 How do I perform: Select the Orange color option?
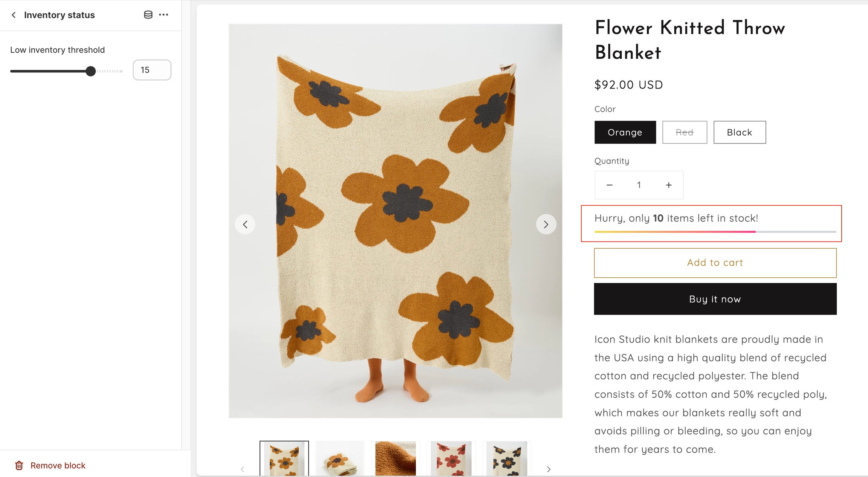click(x=625, y=132)
